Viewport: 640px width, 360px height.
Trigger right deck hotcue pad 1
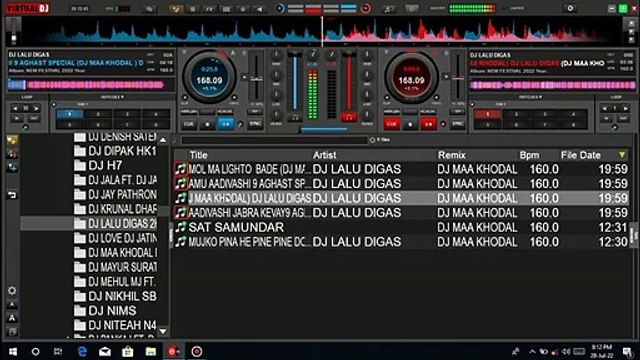coord(487,114)
